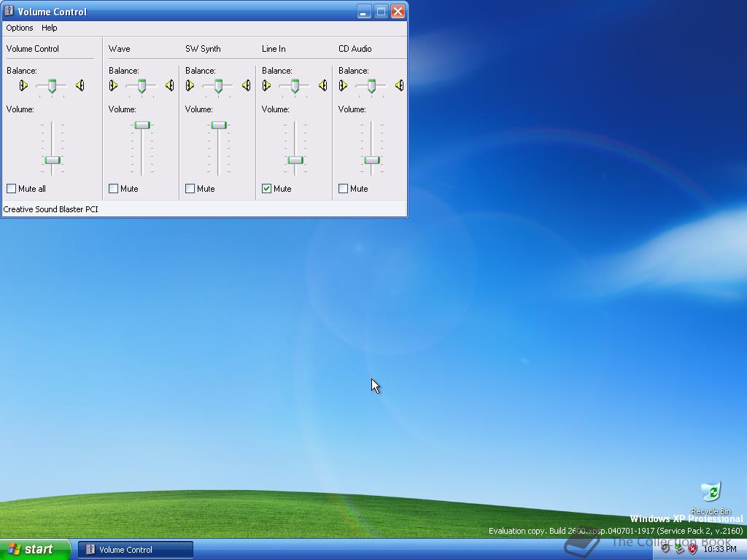747x560 pixels.
Task: Click the red security shield tray icon
Action: click(693, 550)
